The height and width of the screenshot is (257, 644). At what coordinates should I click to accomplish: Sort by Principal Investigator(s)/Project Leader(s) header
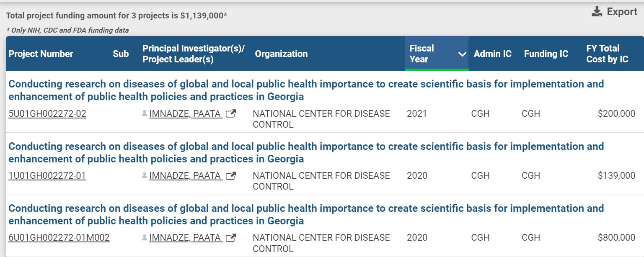[193, 54]
